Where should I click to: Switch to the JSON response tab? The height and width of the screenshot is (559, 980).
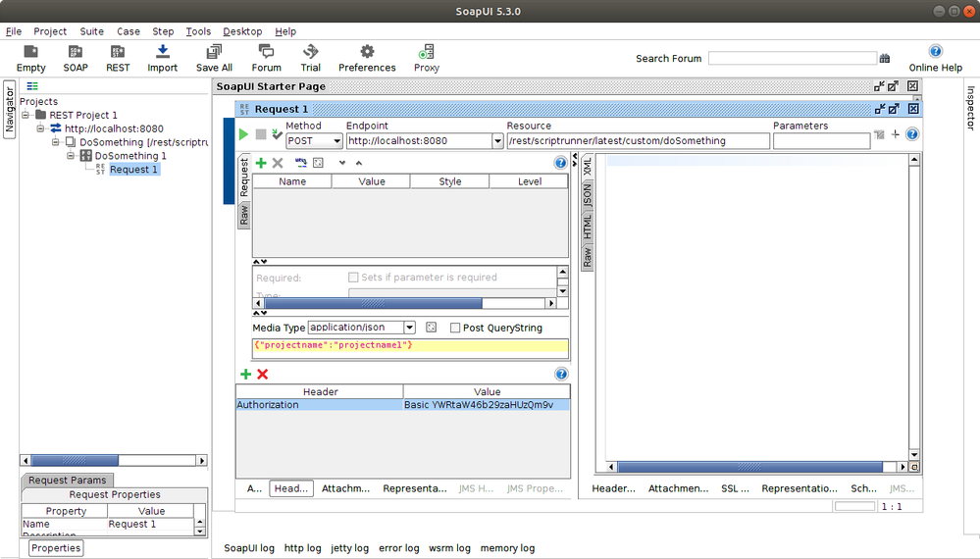(588, 197)
